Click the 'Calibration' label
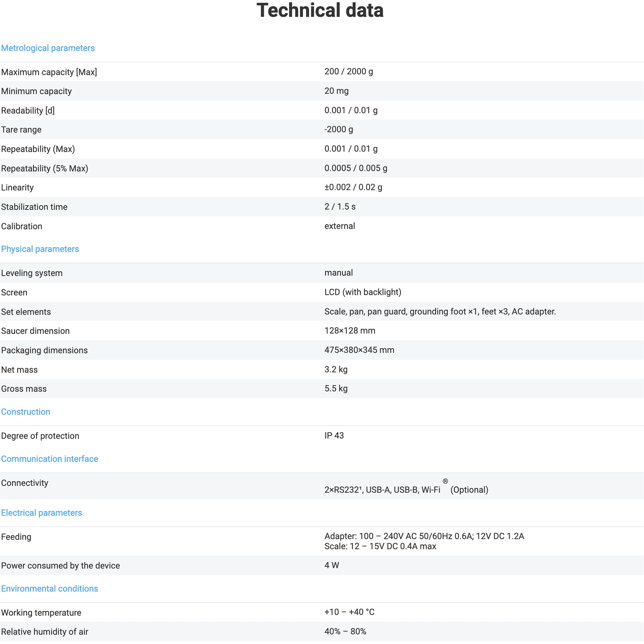Viewport: 644px width, 644px height. point(22,226)
